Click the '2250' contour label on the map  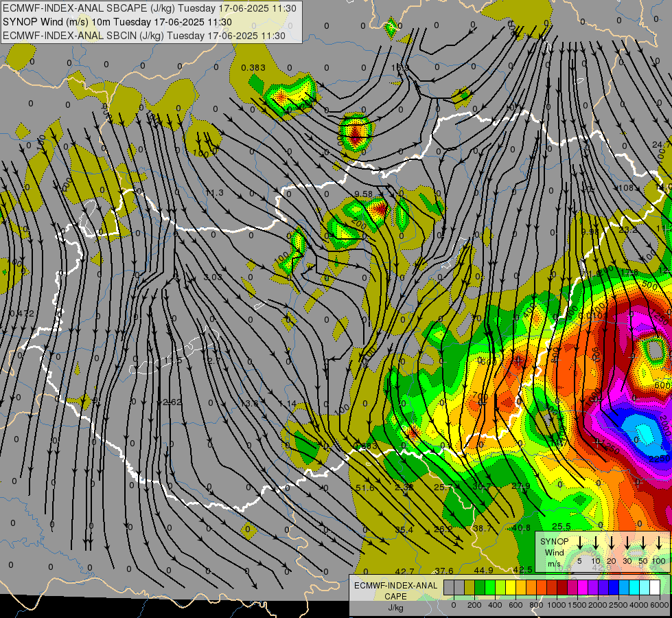[659, 459]
